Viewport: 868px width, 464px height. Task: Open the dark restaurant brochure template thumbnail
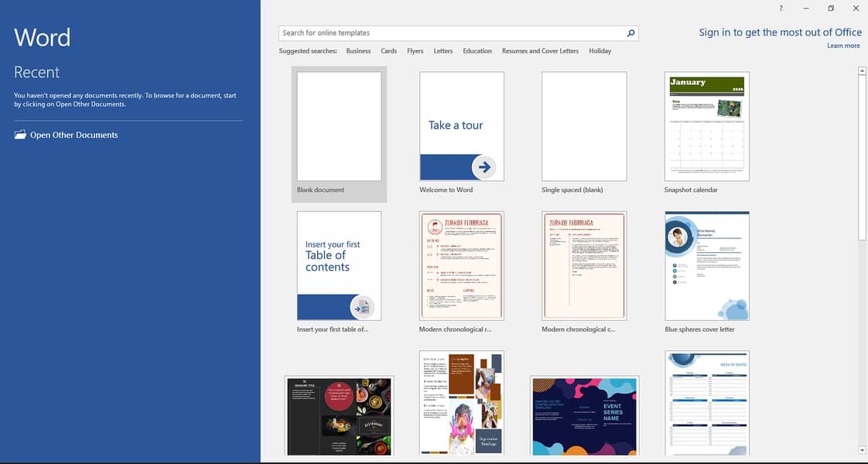point(339,416)
